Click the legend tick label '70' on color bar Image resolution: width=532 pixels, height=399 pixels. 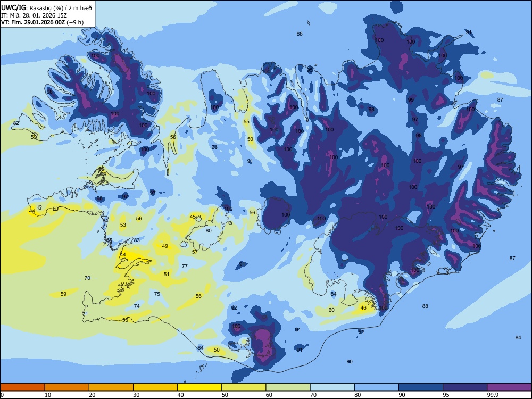tap(313, 395)
